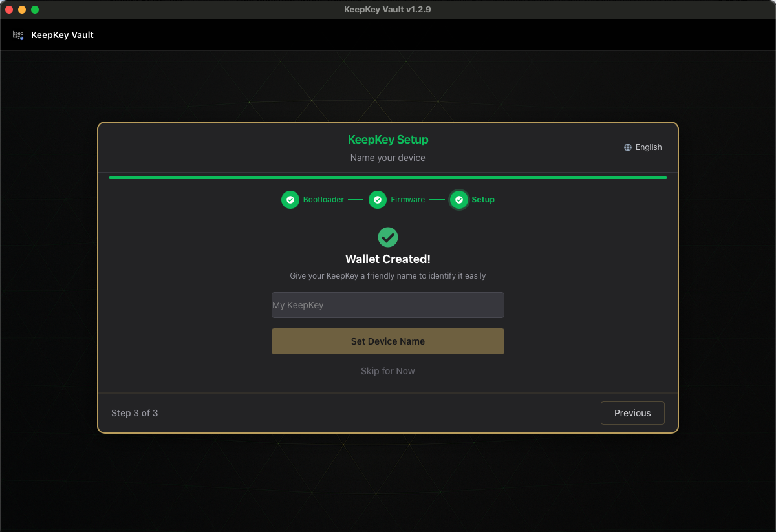Click the KeepKey Vault title text
Viewport: 776px width, 532px height.
tap(62, 35)
